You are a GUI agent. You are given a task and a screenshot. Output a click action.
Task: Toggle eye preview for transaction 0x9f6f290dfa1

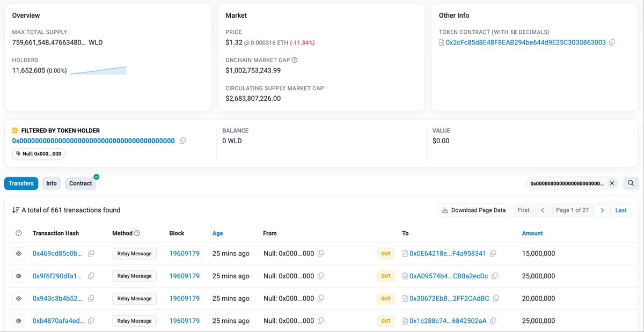click(x=18, y=276)
